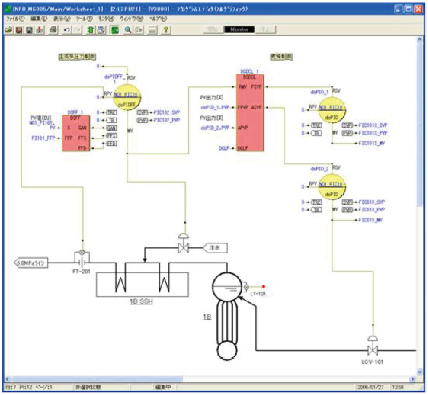The width and height of the screenshot is (428, 395).
Task: Click the Undo arrow toolbar icon
Action: click(x=67, y=30)
